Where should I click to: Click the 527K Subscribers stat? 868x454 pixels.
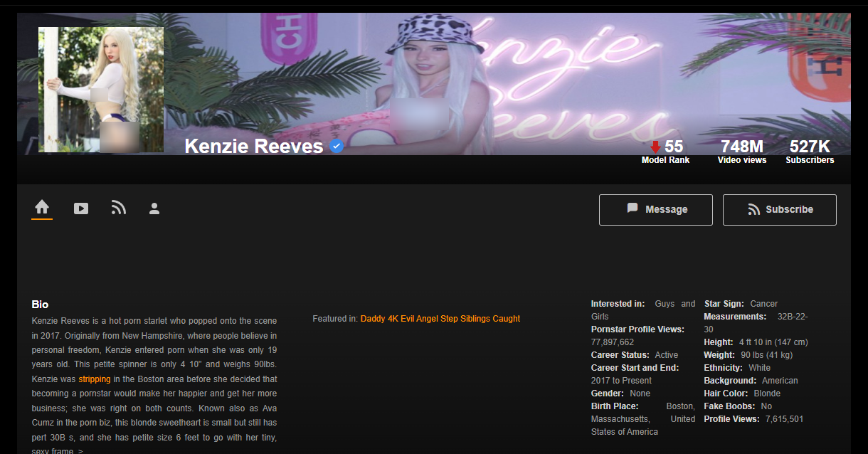click(810, 151)
